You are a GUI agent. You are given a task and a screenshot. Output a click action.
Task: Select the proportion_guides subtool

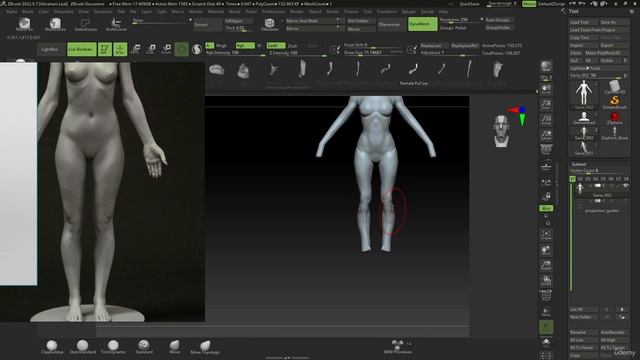coord(602,211)
